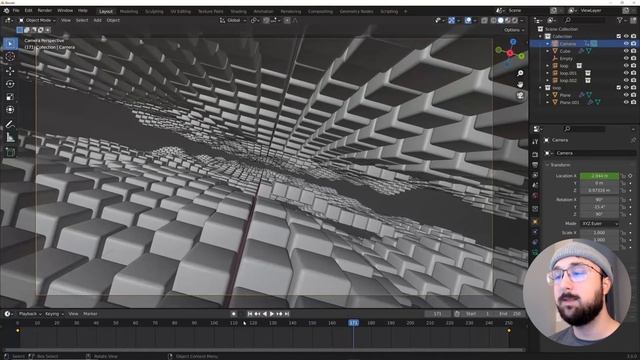
Task: Open timeline Marker menu
Action: (x=90, y=314)
